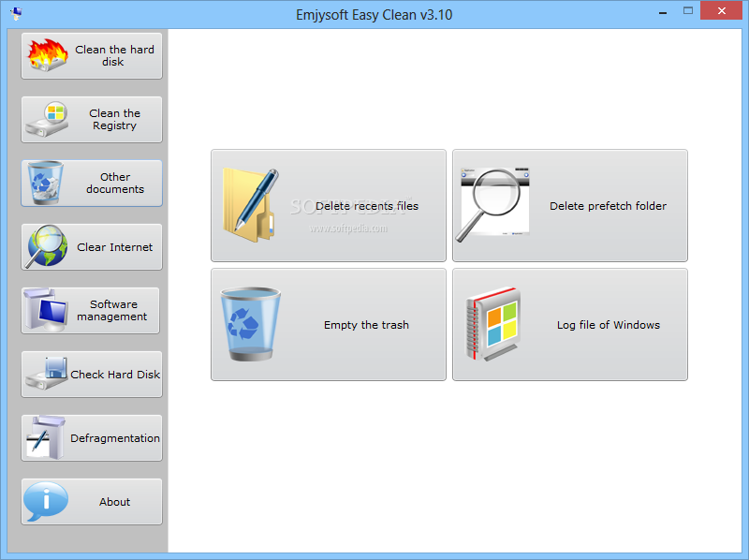Screen dimensions: 749x560
Task: Click the globe magnifier Clear Internet icon
Action: [46, 246]
